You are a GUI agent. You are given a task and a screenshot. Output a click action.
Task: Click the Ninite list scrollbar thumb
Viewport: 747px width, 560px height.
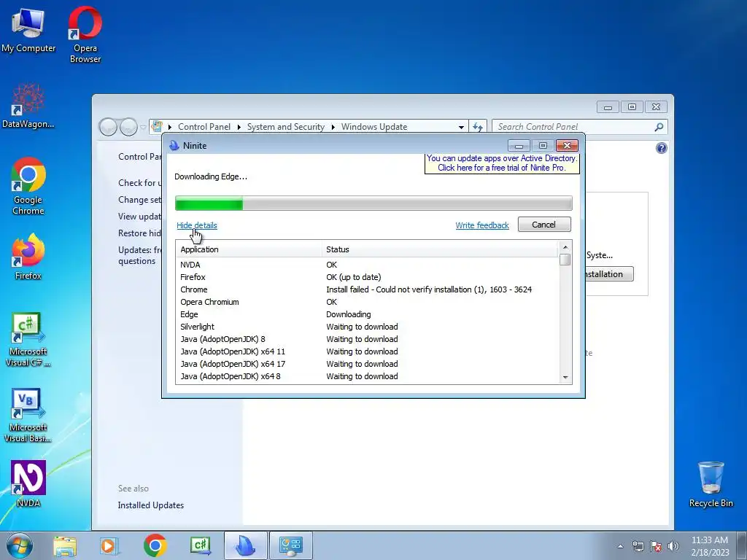[565, 260]
